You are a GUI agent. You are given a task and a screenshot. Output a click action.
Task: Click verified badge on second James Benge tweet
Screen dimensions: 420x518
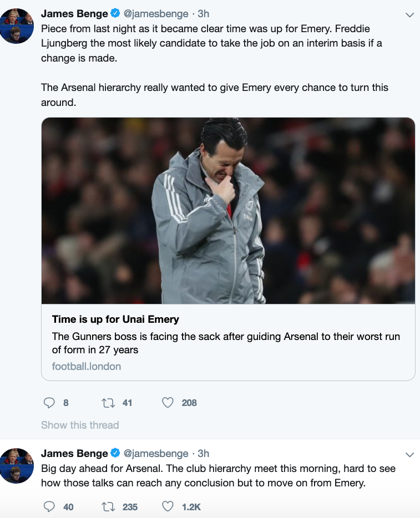point(115,454)
